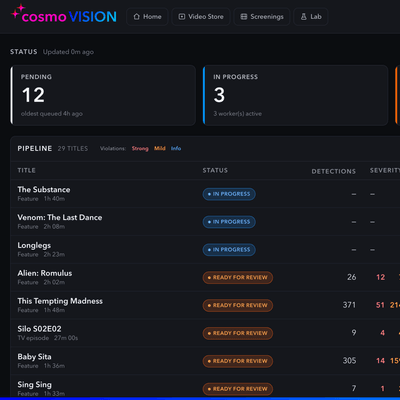Sort by the Detections column header
The height and width of the screenshot is (400, 400).
click(x=334, y=171)
